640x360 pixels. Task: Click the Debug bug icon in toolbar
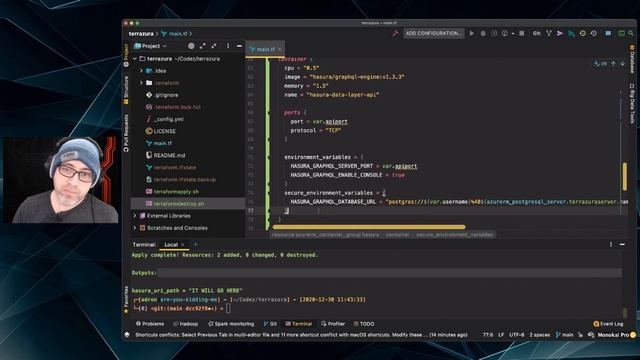[483, 33]
